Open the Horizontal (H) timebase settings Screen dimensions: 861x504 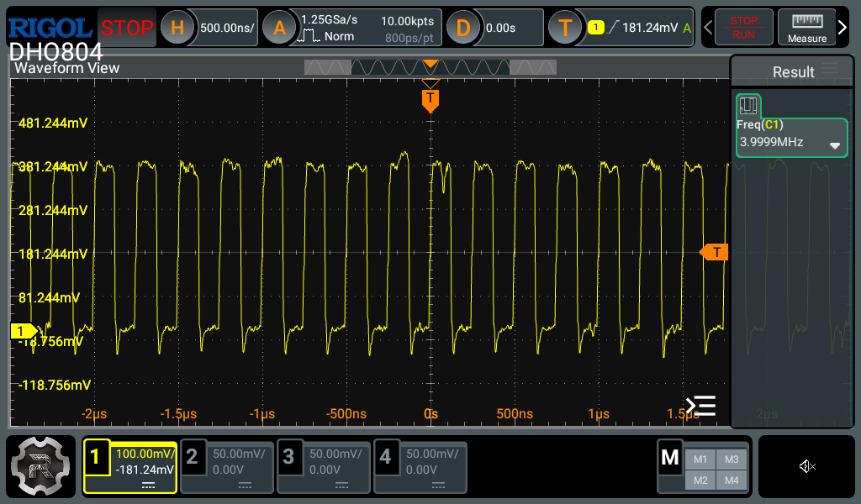click(x=177, y=28)
